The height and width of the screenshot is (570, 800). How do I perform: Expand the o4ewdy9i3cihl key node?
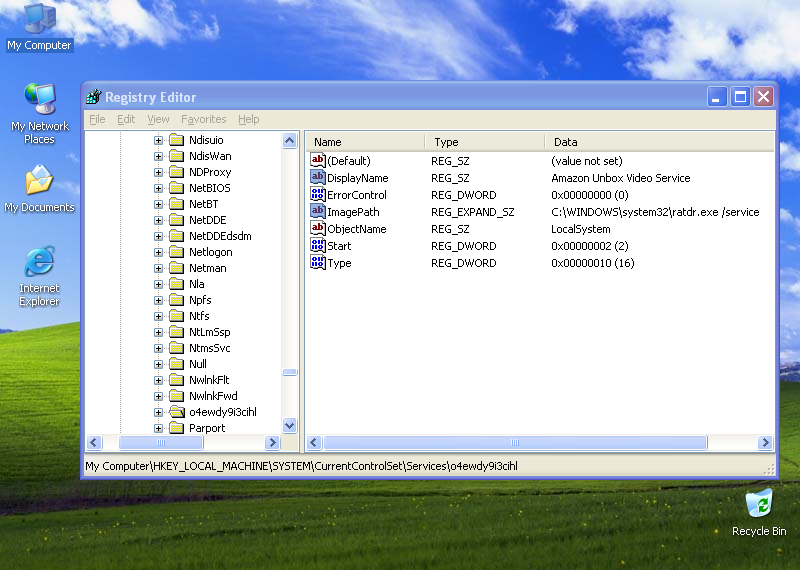pos(158,412)
